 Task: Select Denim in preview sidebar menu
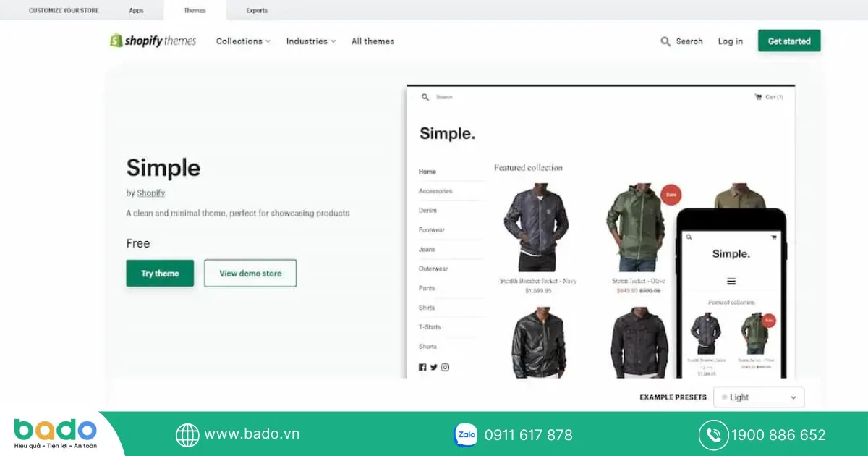pyautogui.click(x=427, y=211)
